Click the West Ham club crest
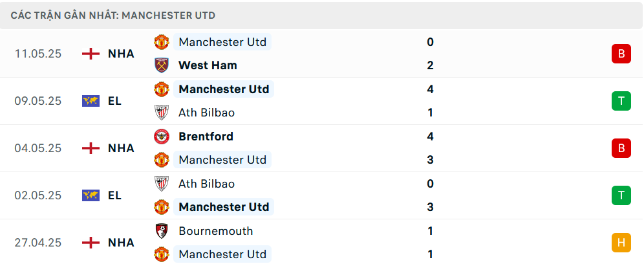Viewport: 644px width, 264px height. [162, 65]
